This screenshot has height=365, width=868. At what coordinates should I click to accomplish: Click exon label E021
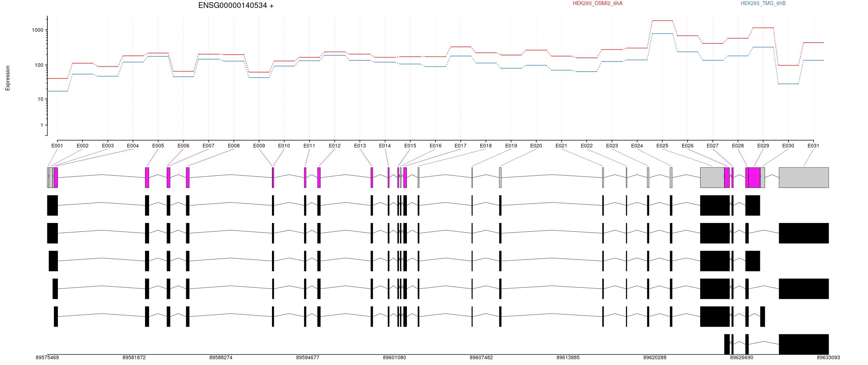coord(561,146)
